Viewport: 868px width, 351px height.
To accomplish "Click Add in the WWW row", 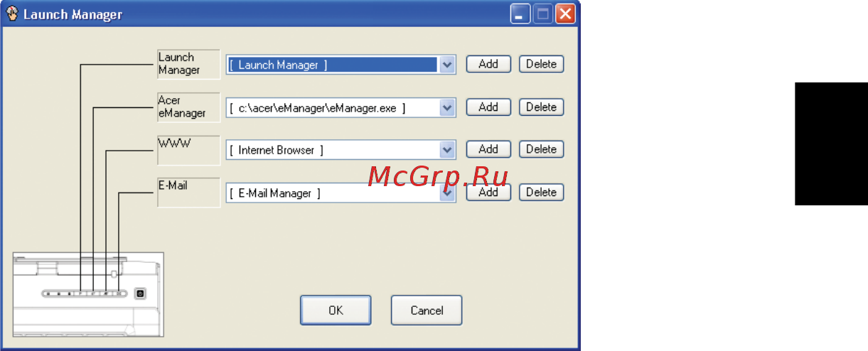I will pos(488,149).
